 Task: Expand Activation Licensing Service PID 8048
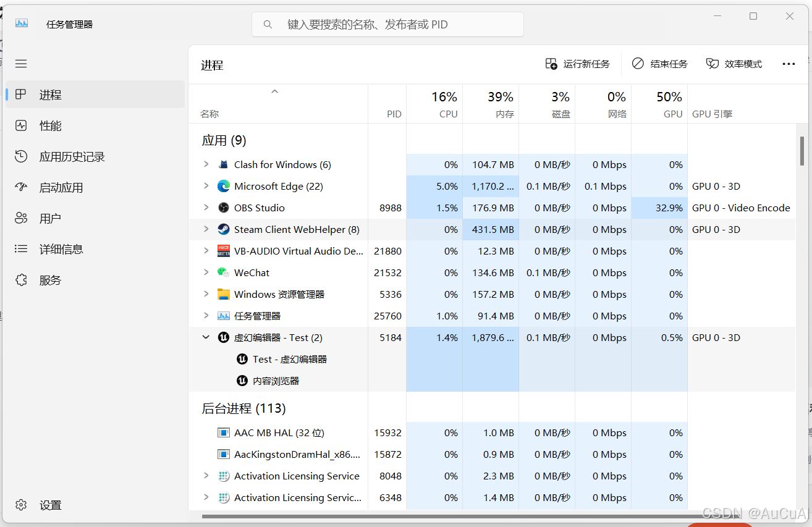pos(206,476)
